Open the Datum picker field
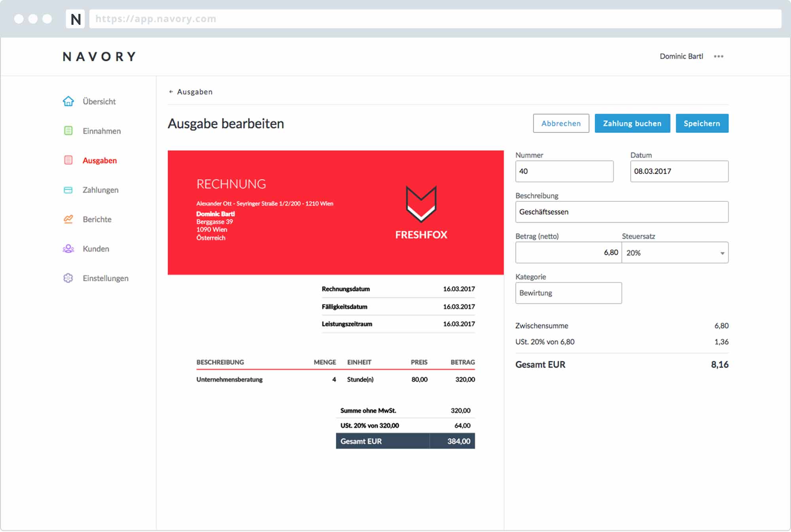791x532 pixels. point(679,171)
